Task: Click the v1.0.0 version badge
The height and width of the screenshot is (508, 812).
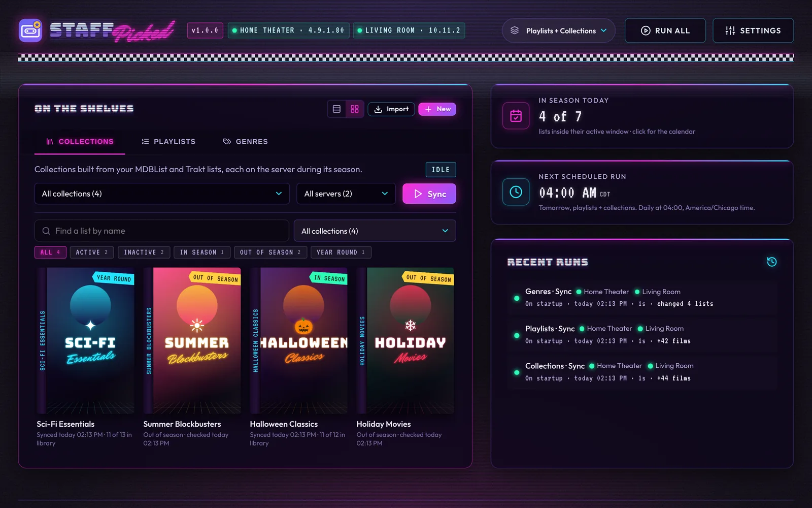Action: click(x=205, y=30)
